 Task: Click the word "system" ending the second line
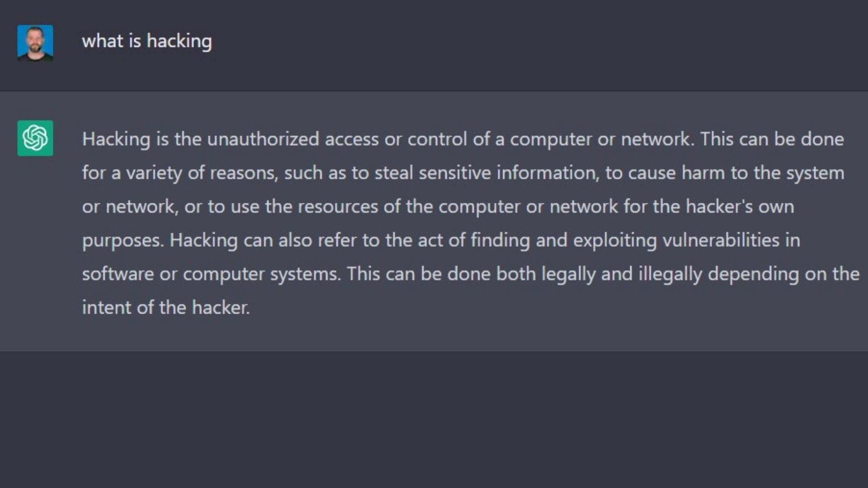(815, 174)
